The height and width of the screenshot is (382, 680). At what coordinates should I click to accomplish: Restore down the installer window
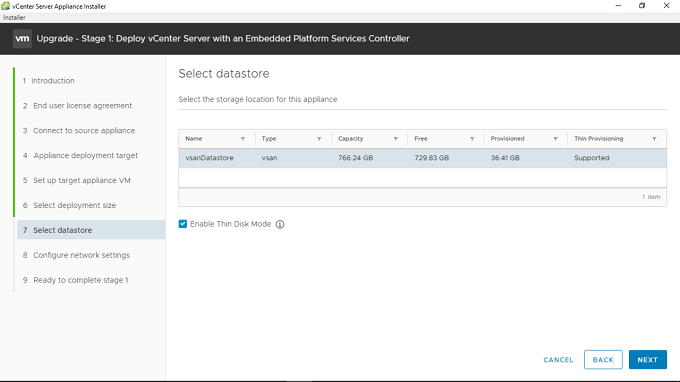[x=642, y=6]
